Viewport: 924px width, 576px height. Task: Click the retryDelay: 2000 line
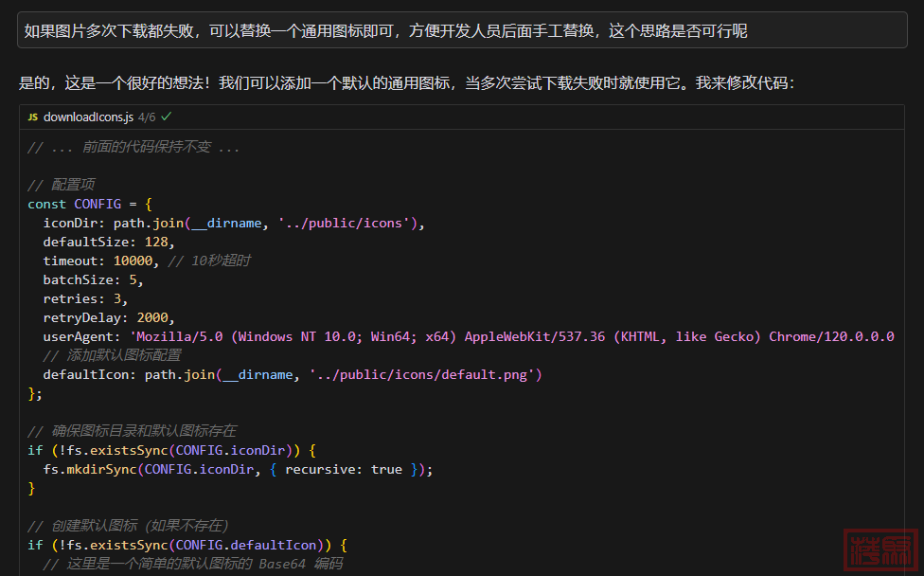[109, 317]
